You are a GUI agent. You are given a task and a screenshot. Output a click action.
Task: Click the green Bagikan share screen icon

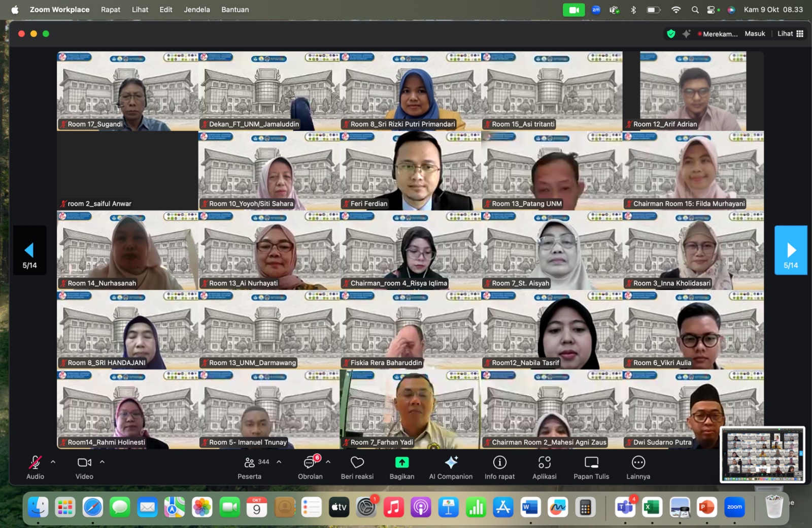pyautogui.click(x=401, y=463)
